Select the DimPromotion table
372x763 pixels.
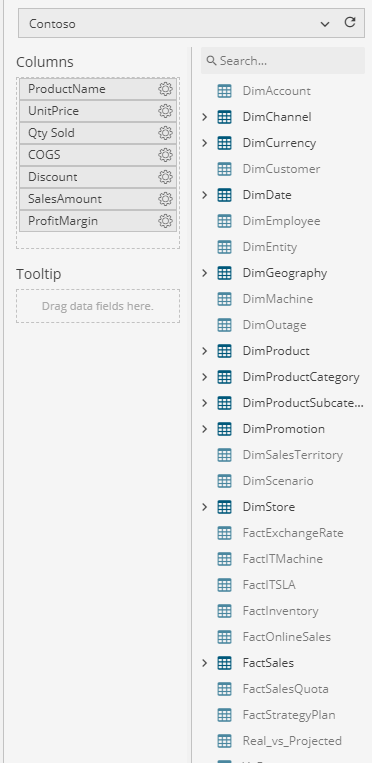tap(284, 429)
